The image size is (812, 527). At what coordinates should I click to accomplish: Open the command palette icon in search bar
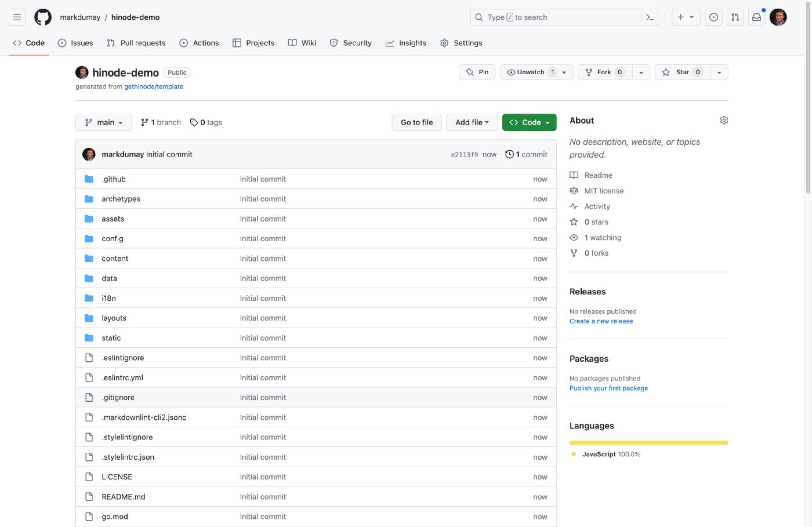tap(650, 17)
